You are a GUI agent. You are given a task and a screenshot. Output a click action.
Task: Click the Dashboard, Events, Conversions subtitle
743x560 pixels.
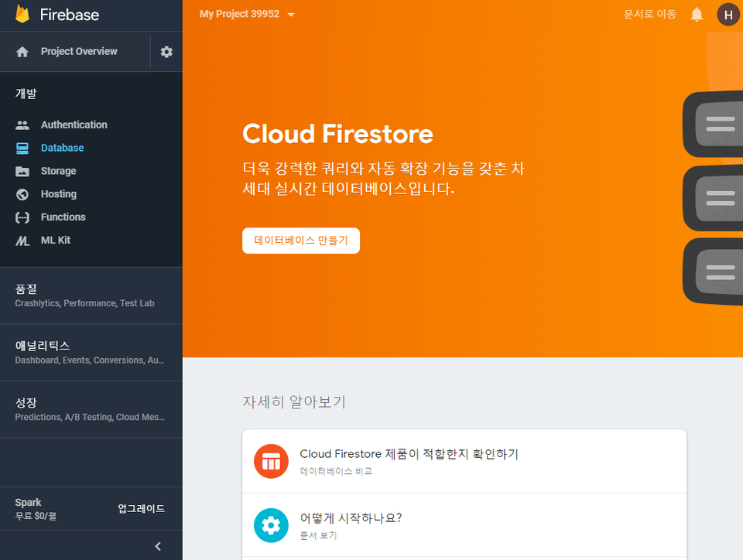(89, 360)
